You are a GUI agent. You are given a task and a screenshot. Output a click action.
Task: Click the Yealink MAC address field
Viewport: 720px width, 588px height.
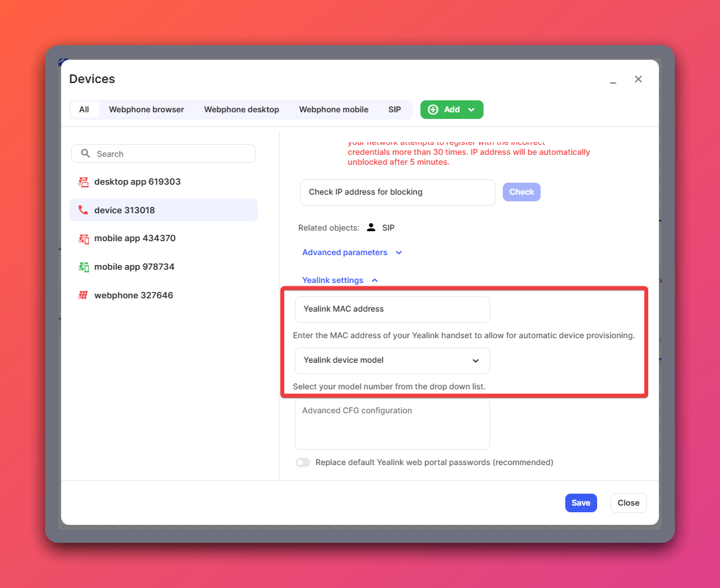[392, 310]
